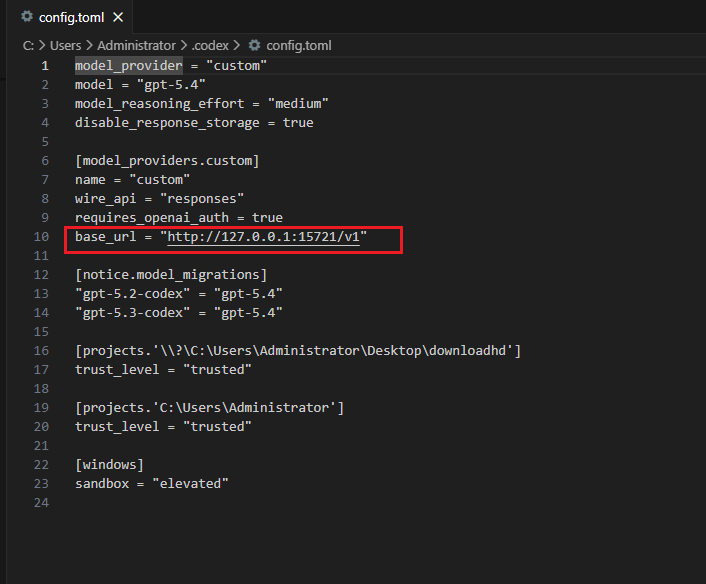
Task: Open the Users breadcrumb segment
Action: pyautogui.click(x=65, y=45)
